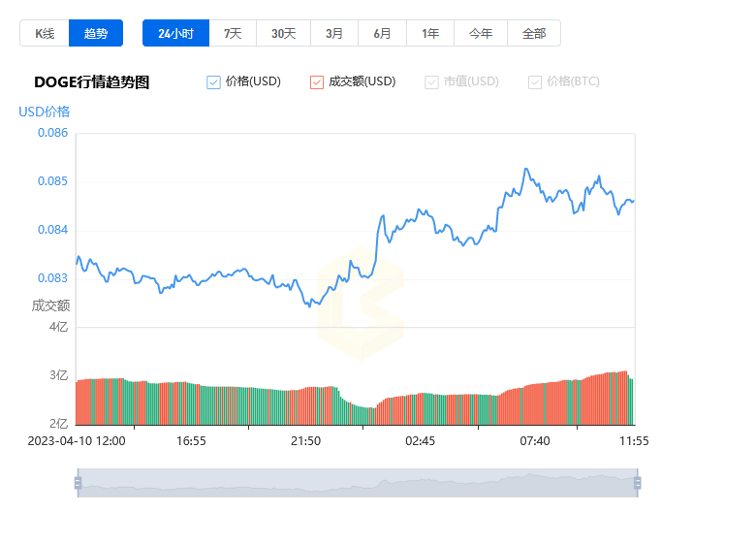Screen dimensions: 756x546
Task: Choose the 今年 time range
Action: click(x=481, y=33)
